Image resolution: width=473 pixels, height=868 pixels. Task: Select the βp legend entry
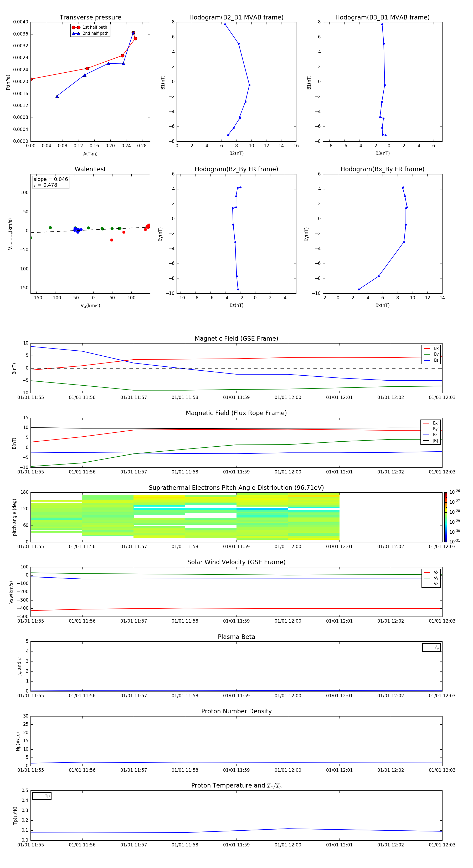coord(431,647)
